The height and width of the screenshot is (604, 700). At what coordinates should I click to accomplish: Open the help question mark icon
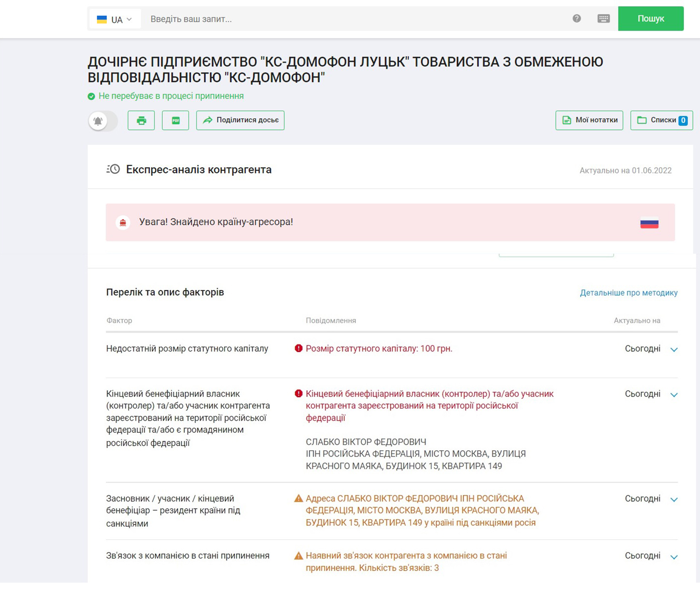[x=576, y=19]
